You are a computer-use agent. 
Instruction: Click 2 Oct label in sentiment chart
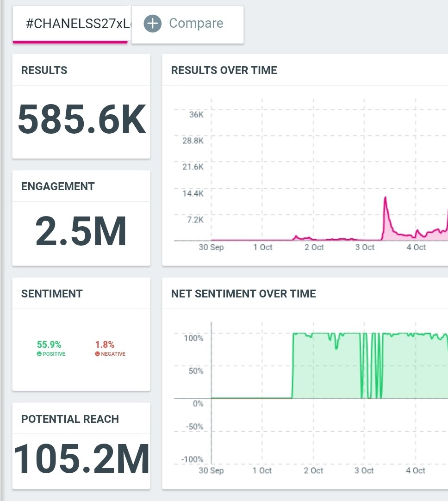point(313,470)
